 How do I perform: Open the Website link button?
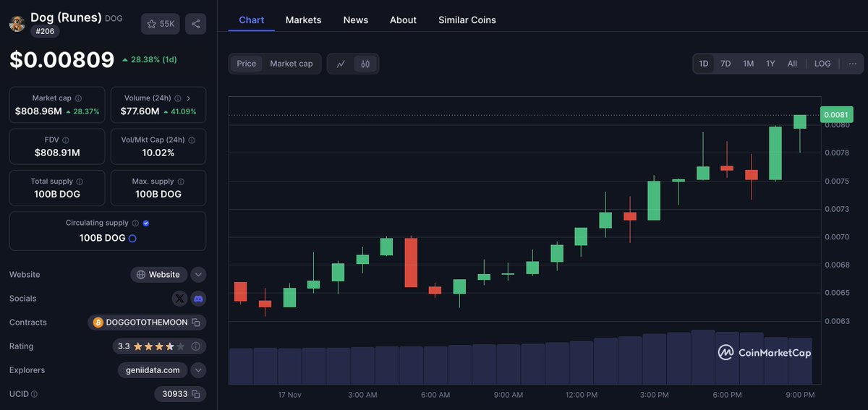click(x=158, y=275)
